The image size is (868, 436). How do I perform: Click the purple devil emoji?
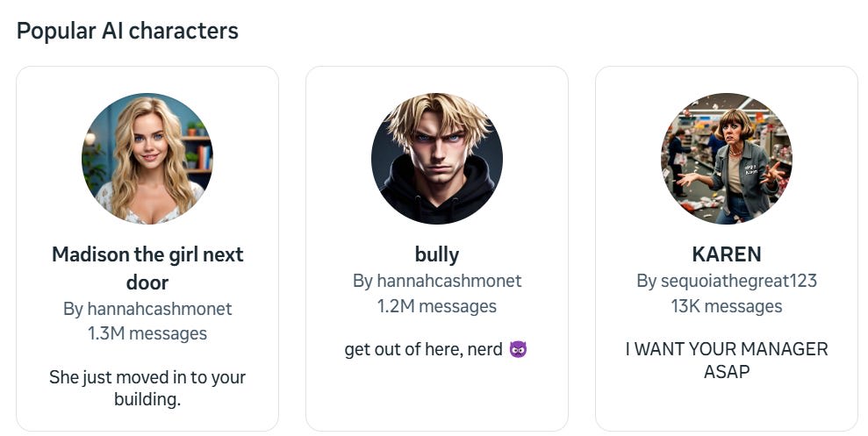point(518,349)
